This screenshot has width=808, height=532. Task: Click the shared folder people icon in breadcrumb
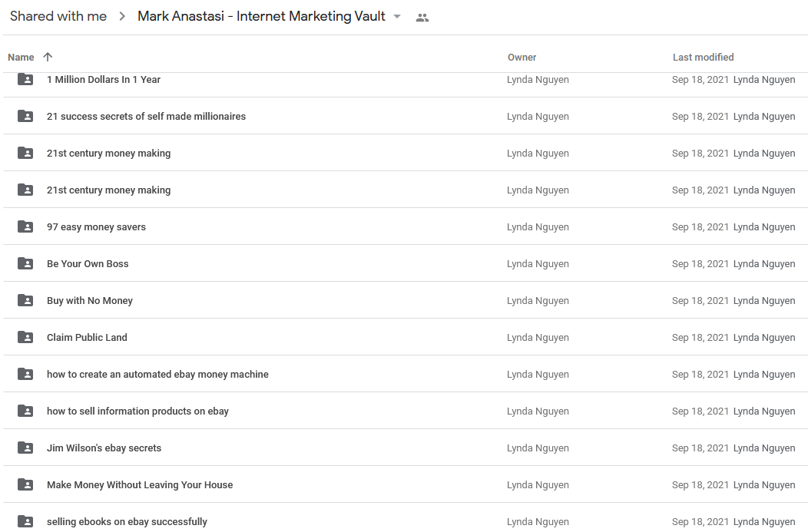422,18
